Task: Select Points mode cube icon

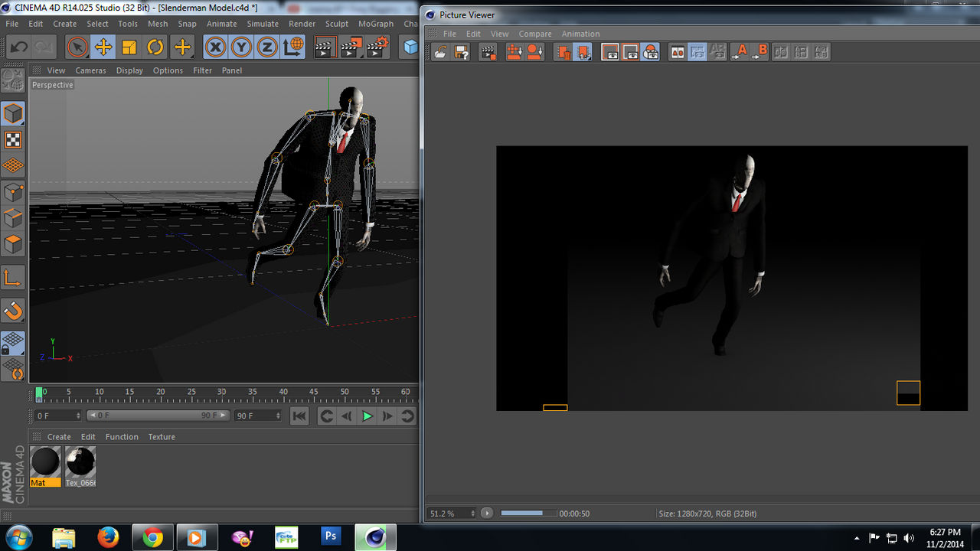Action: (x=13, y=192)
